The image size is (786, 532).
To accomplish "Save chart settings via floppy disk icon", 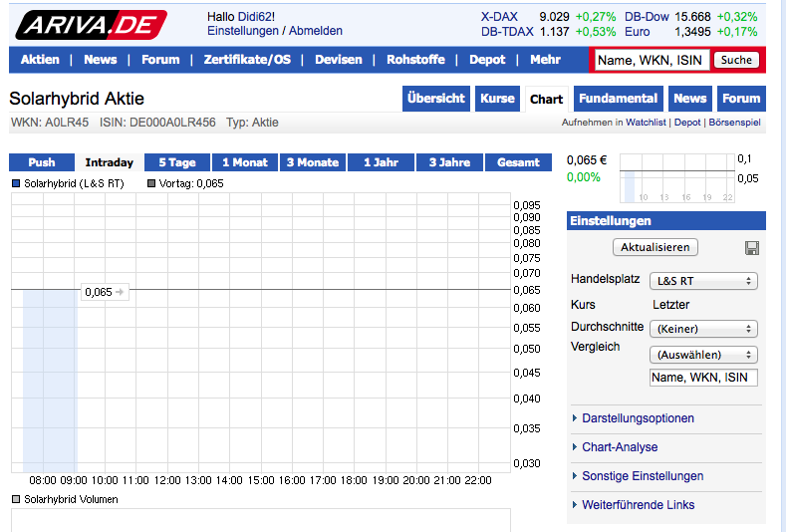I will pyautogui.click(x=751, y=248).
